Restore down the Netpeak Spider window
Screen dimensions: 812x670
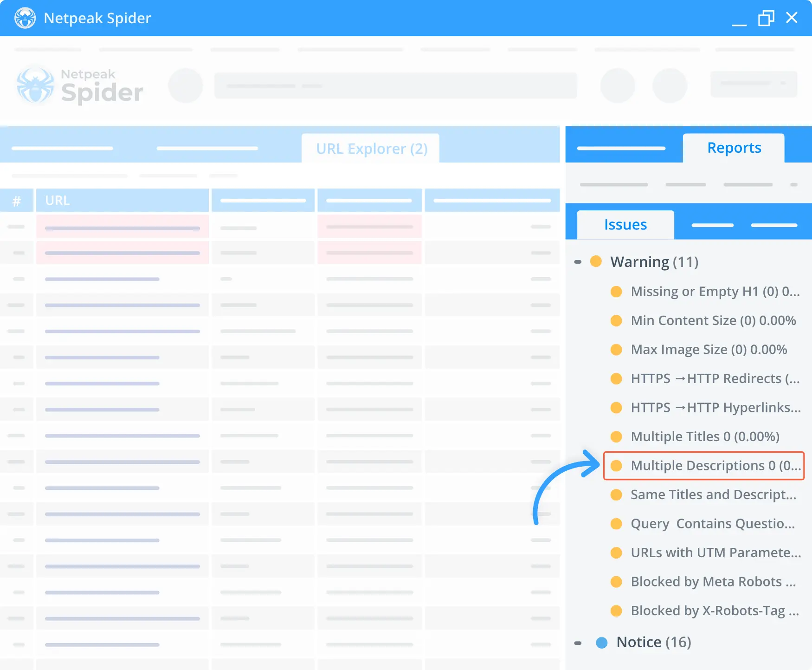tap(766, 18)
